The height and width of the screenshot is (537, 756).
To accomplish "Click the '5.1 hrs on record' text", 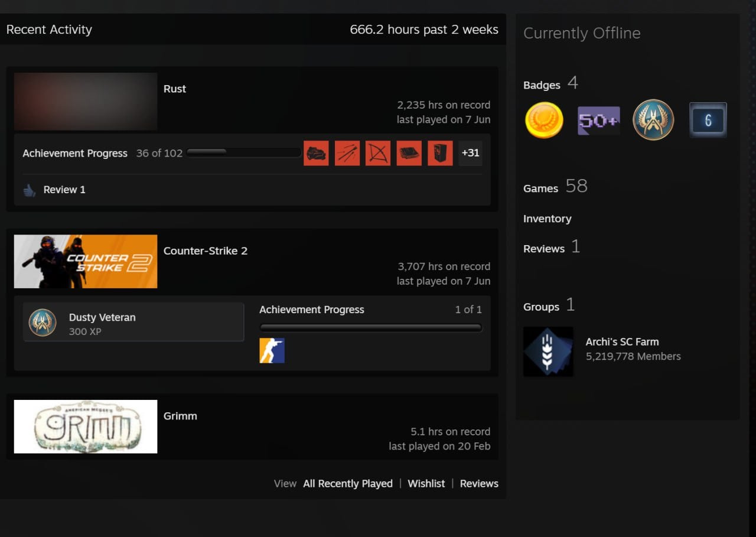I will [451, 432].
